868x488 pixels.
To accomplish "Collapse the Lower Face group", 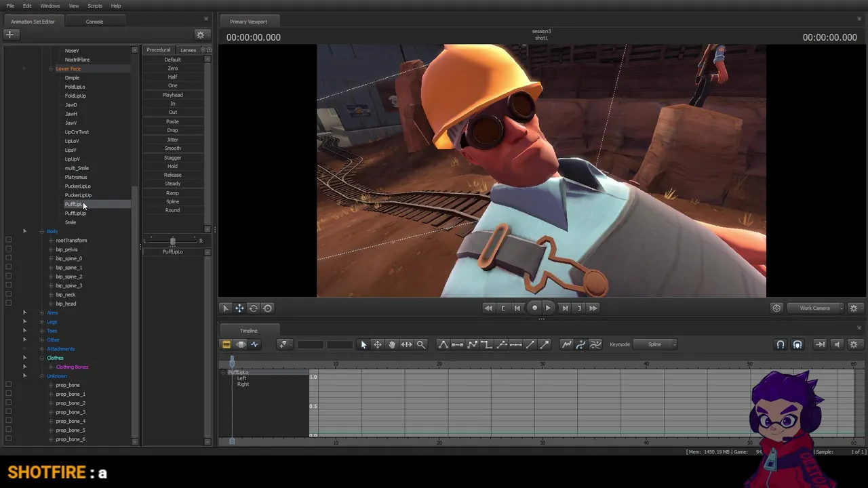I will tap(51, 69).
